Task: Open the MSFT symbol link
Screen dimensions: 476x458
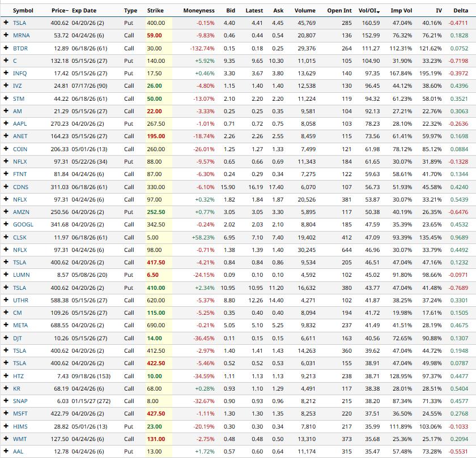Action: click(20, 413)
